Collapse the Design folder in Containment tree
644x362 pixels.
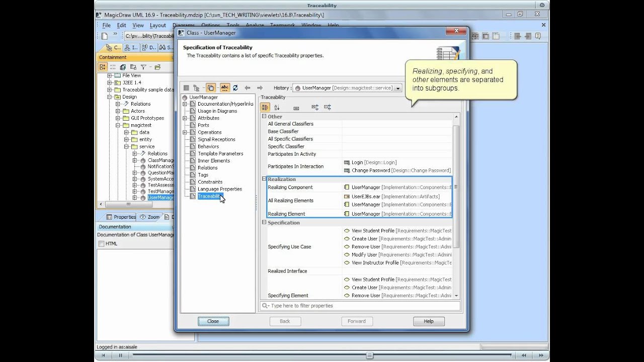(110, 97)
